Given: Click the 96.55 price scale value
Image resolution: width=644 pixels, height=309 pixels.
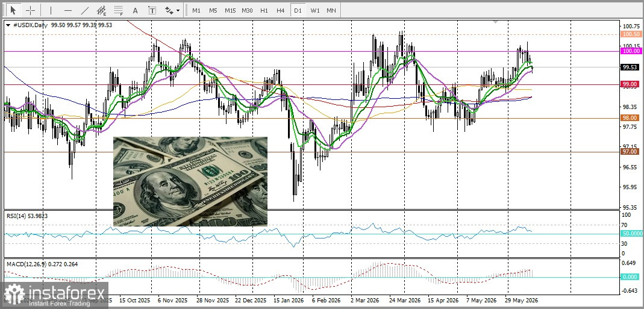Looking at the screenshot, I should click(x=631, y=167).
